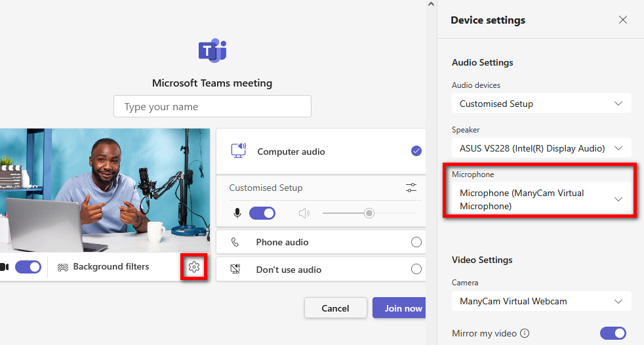Viewport: 644px width, 345px height.
Task: Select the Phone audio radio option
Action: [x=416, y=242]
